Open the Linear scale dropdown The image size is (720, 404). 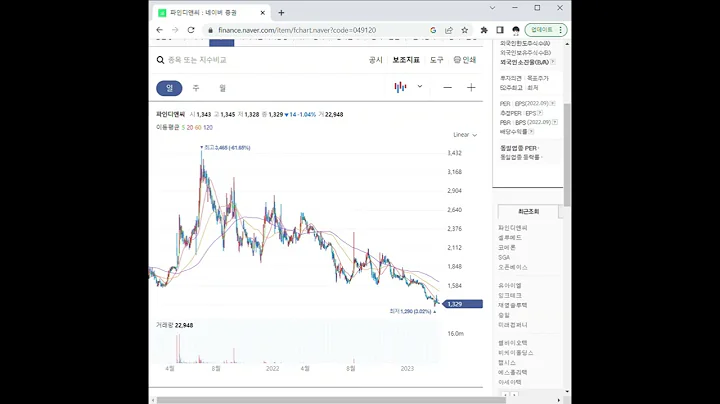[x=465, y=135]
